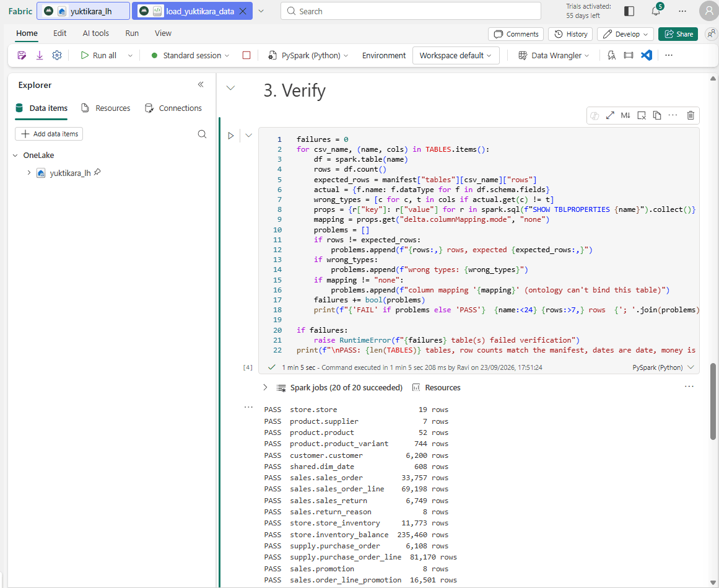Open the Develop mode dropdown
Image resolution: width=719 pixels, height=588 pixels.
click(625, 34)
